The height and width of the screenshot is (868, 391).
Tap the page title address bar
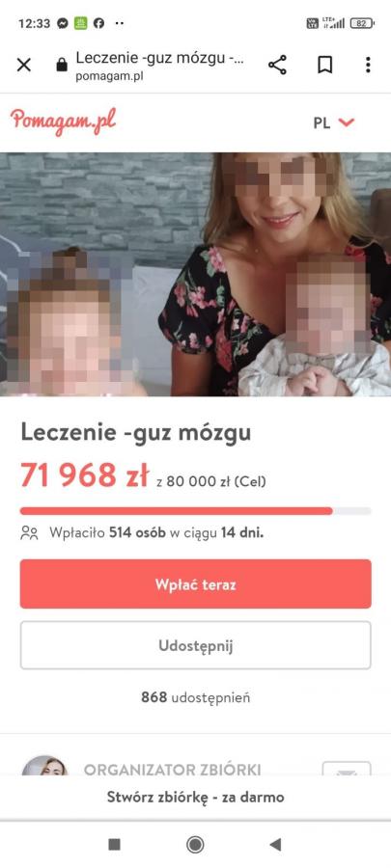point(160,65)
